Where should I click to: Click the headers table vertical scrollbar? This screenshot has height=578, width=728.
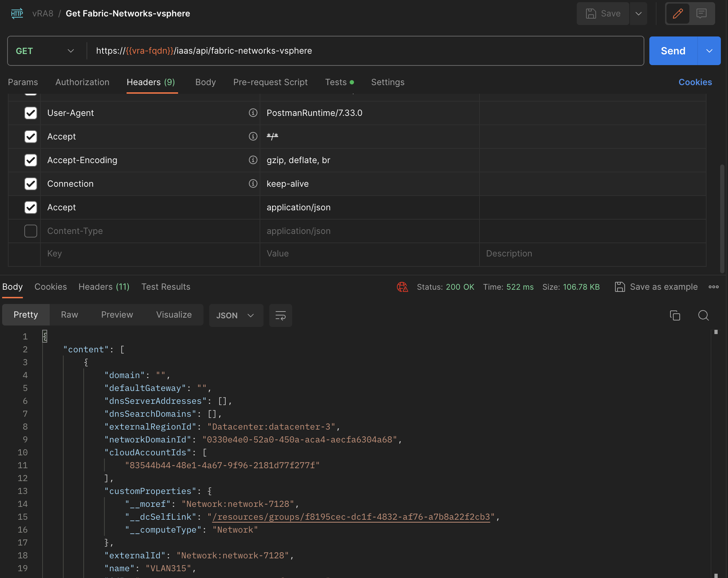click(x=722, y=218)
